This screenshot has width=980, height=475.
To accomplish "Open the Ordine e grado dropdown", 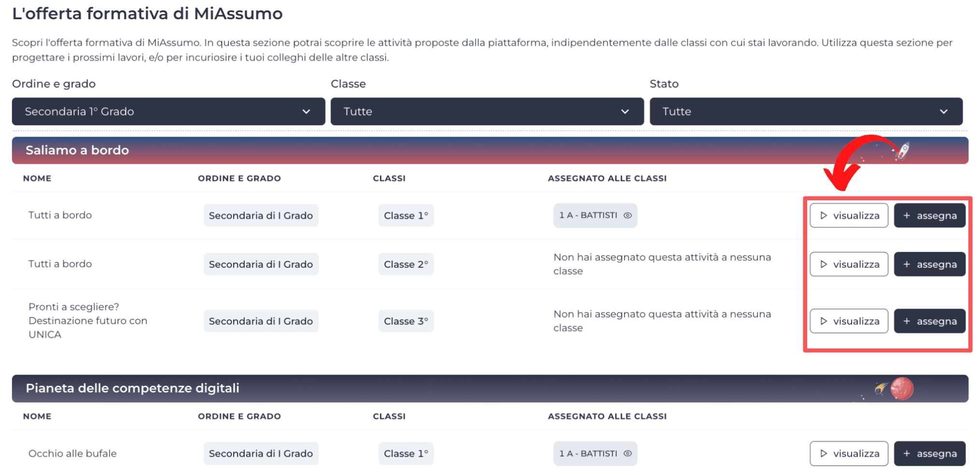I will pyautogui.click(x=168, y=112).
